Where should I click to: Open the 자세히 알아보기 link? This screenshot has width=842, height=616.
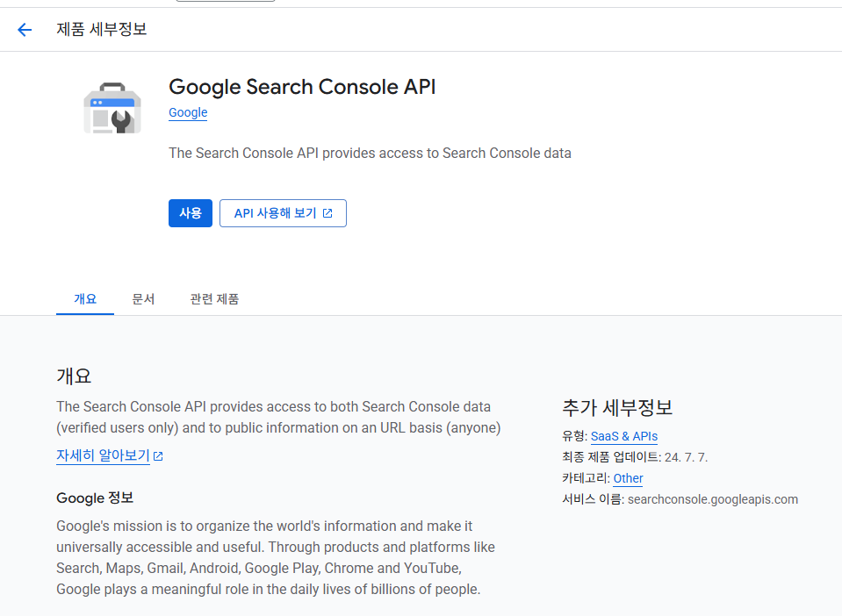[103, 455]
